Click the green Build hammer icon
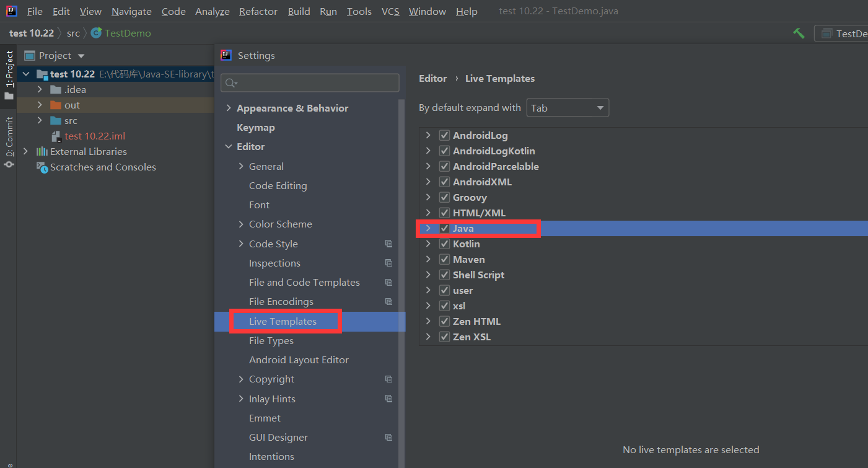Screen dimensions: 868x468 pyautogui.click(x=799, y=33)
